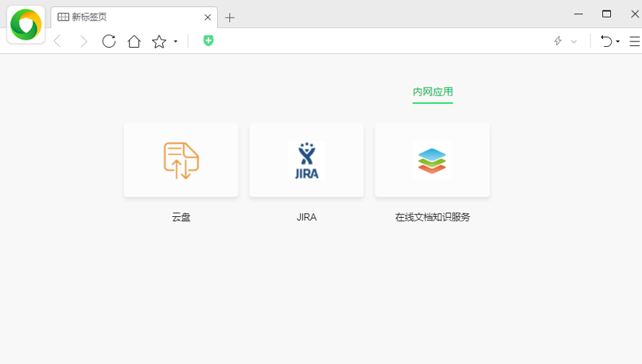The height and width of the screenshot is (364, 642).
Task: Open the dropdown arrow beside undo icon
Action: pos(618,41)
